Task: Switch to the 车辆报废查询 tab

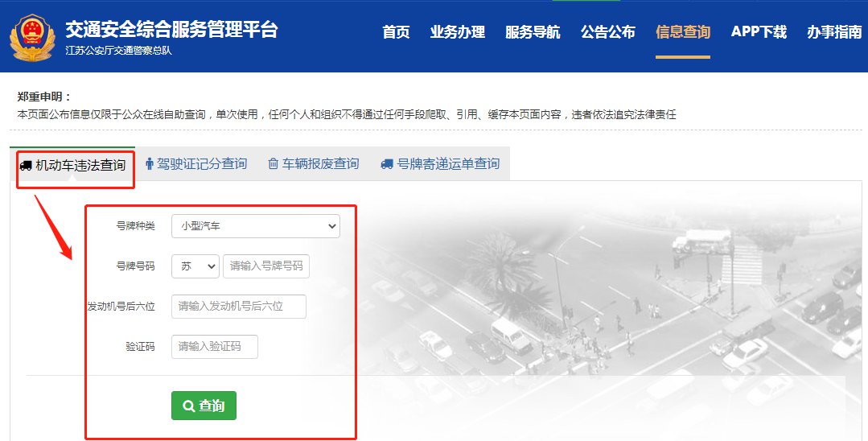Action: tap(313, 164)
